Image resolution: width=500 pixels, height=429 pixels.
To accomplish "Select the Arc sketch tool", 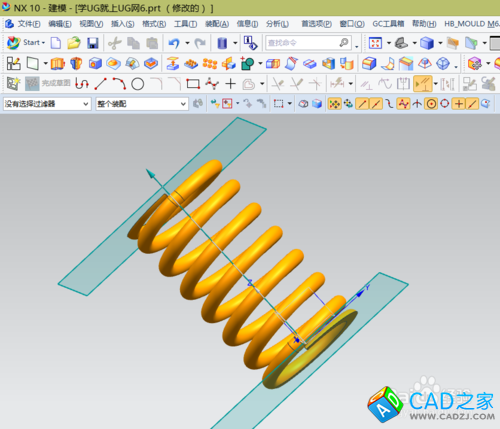I will click(119, 84).
